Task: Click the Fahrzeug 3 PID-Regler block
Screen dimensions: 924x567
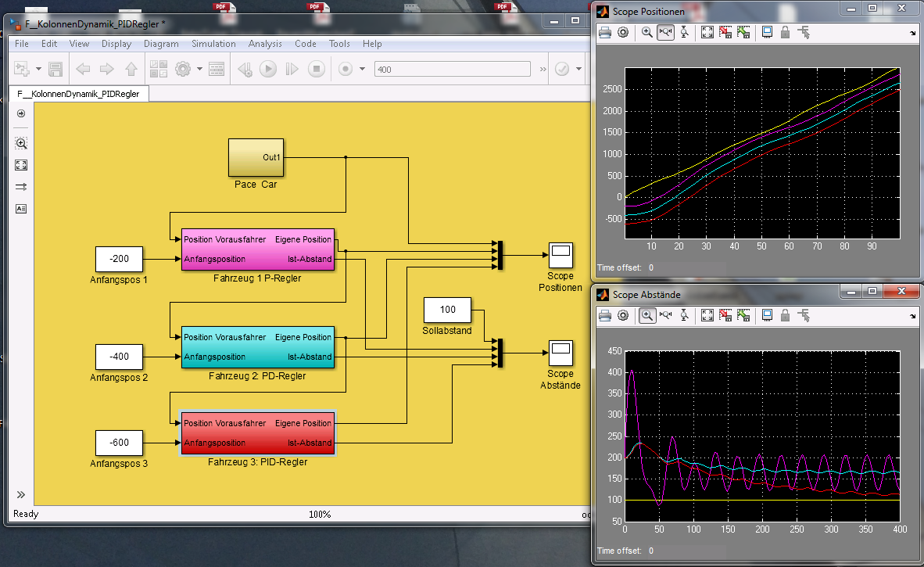Action: click(x=258, y=433)
